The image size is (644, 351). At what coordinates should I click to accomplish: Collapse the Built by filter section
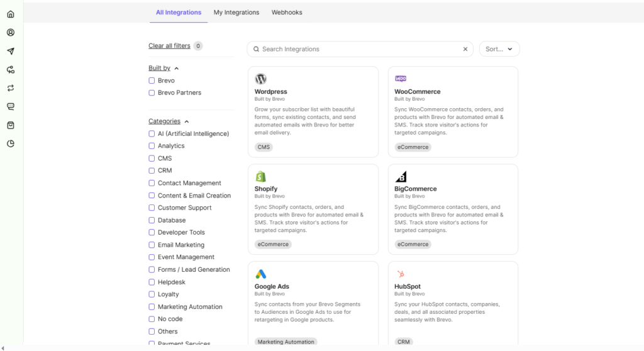164,68
